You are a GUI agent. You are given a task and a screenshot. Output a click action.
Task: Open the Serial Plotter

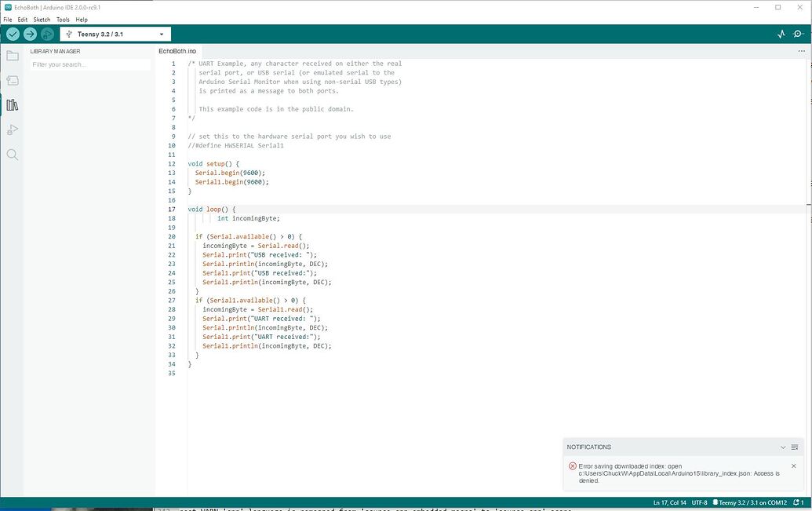coord(781,35)
